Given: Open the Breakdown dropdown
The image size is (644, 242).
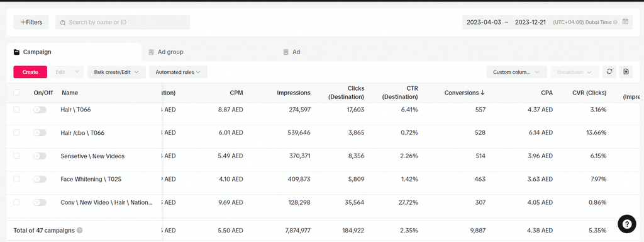Looking at the screenshot, I should [x=575, y=72].
